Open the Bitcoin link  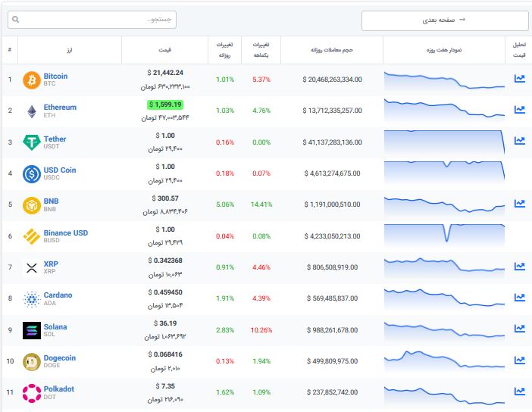point(55,76)
